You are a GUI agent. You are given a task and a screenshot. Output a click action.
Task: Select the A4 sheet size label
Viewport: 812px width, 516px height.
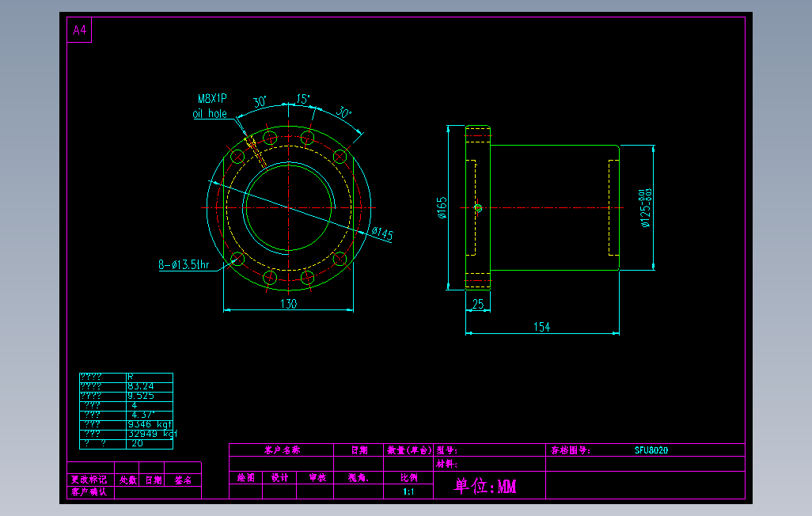(x=78, y=28)
